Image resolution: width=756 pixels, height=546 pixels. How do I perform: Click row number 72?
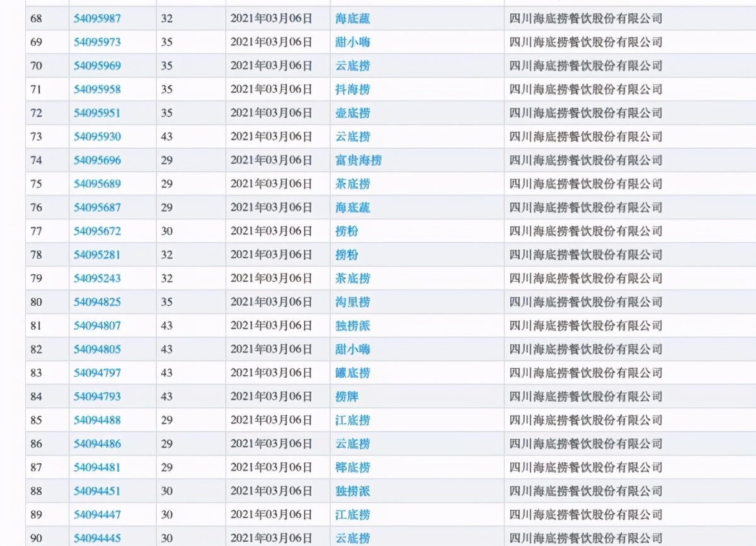tap(36, 113)
